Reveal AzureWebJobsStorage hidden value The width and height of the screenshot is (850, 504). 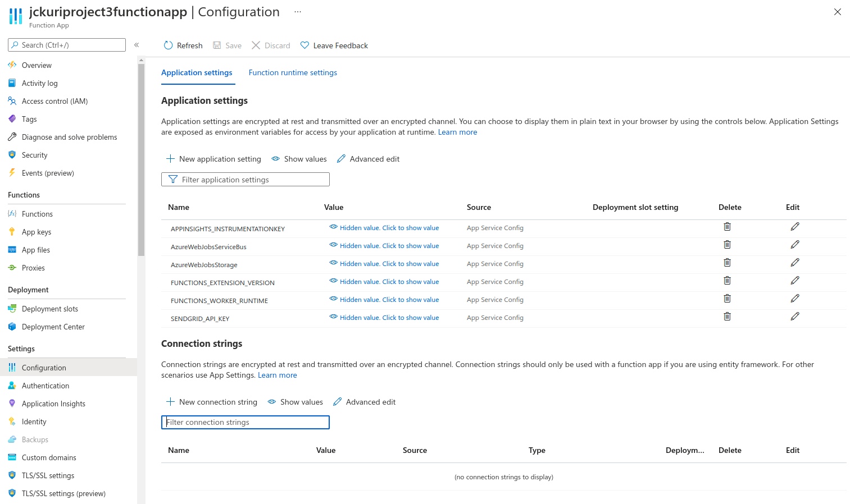click(384, 264)
